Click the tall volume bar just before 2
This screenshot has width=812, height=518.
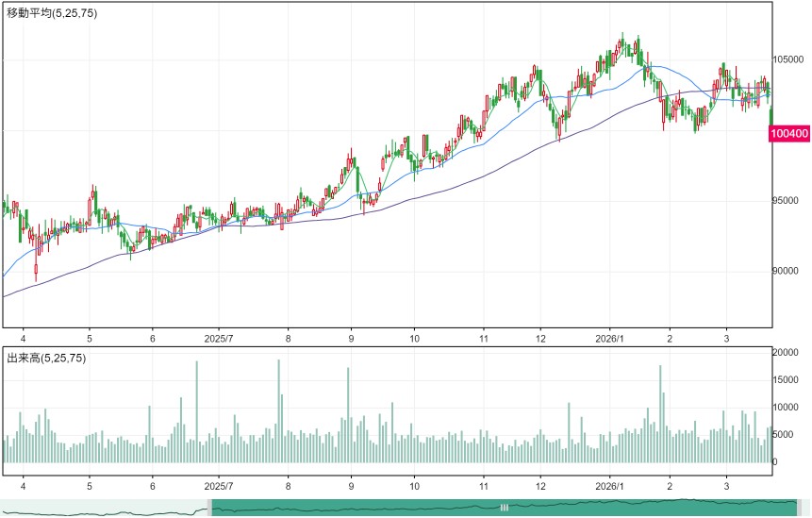[660, 414]
